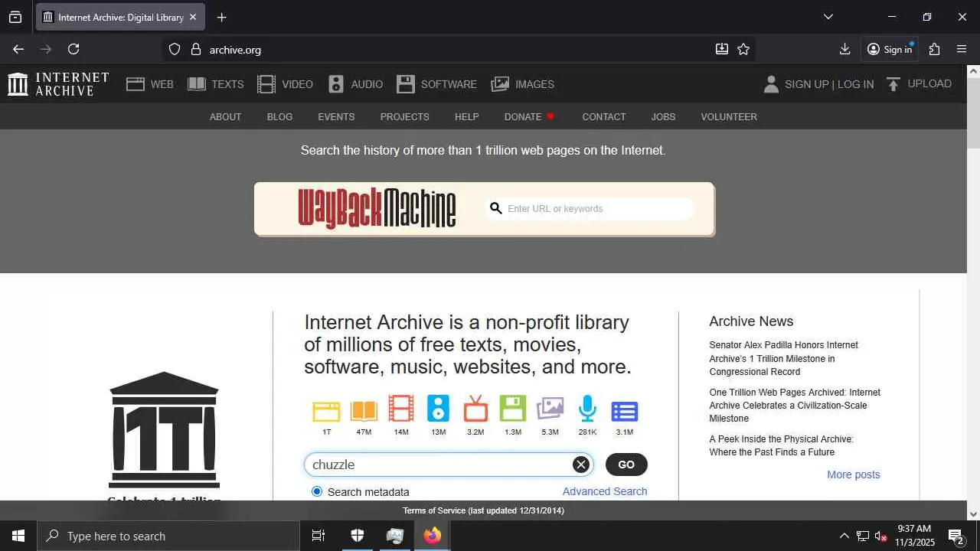
Task: Click the GO search button
Action: (626, 465)
